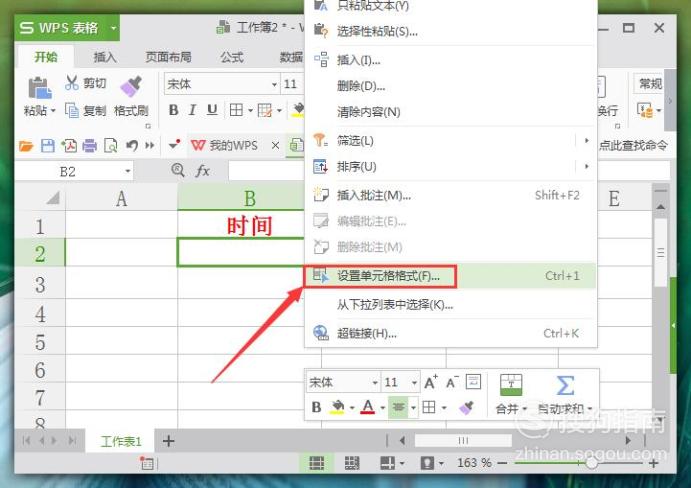Zoom out with the minus button

[x=502, y=463]
